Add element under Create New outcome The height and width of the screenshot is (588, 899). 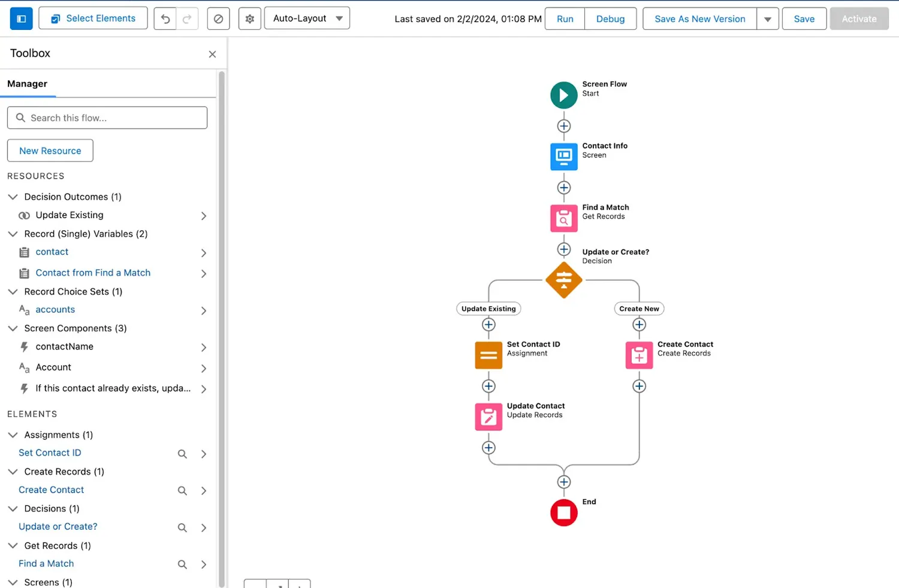pos(639,324)
